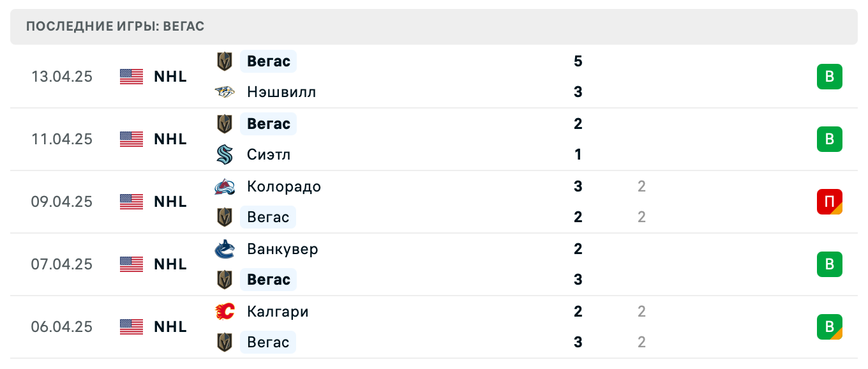
Task: Click the Seattle Kraken team logo
Action: (x=225, y=154)
